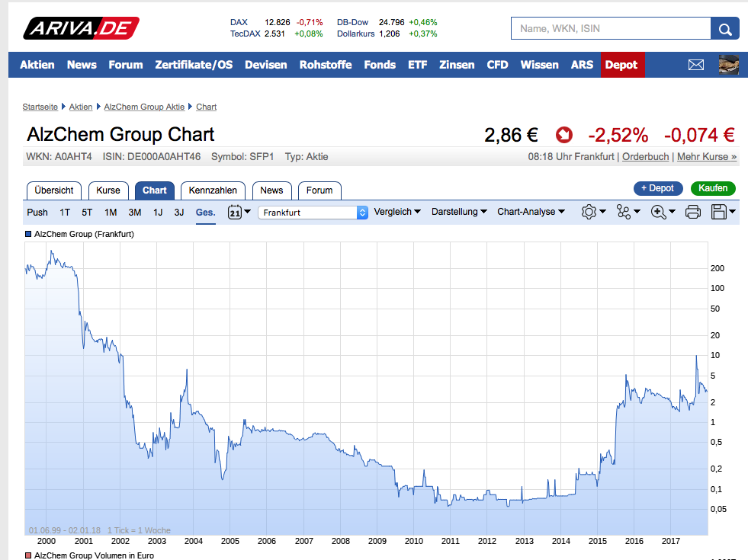This screenshot has height=560, width=748.
Task: Select the 1M time range
Action: point(111,213)
